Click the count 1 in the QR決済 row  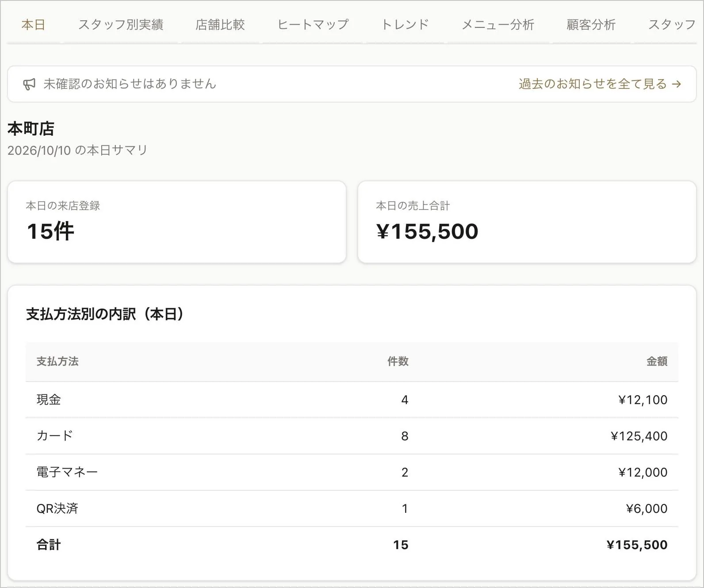[405, 508]
